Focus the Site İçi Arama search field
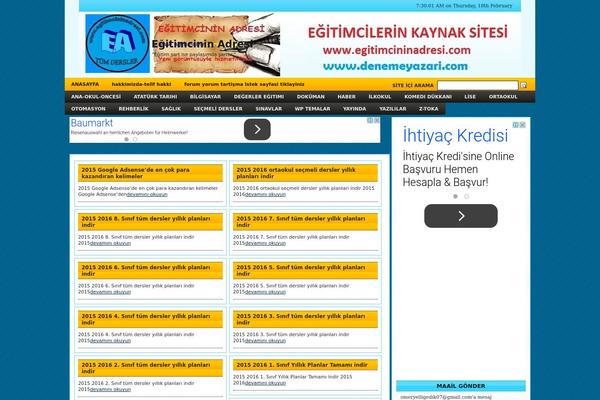The width and height of the screenshot is (600, 400). point(477,85)
